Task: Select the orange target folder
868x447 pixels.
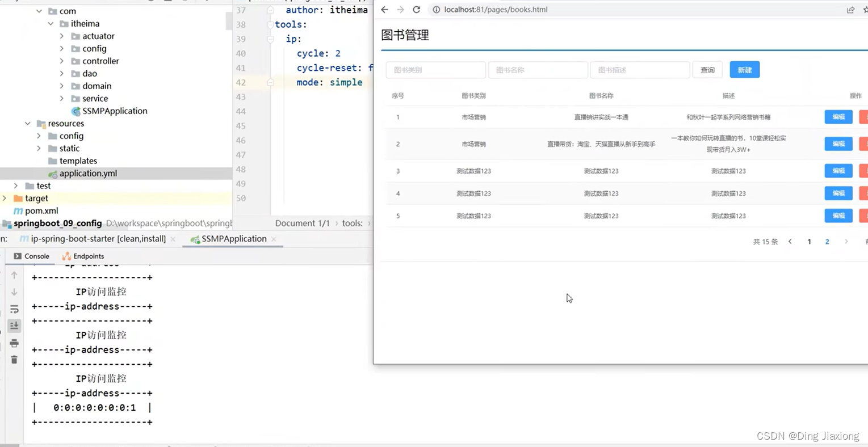Action: pyautogui.click(x=31, y=198)
